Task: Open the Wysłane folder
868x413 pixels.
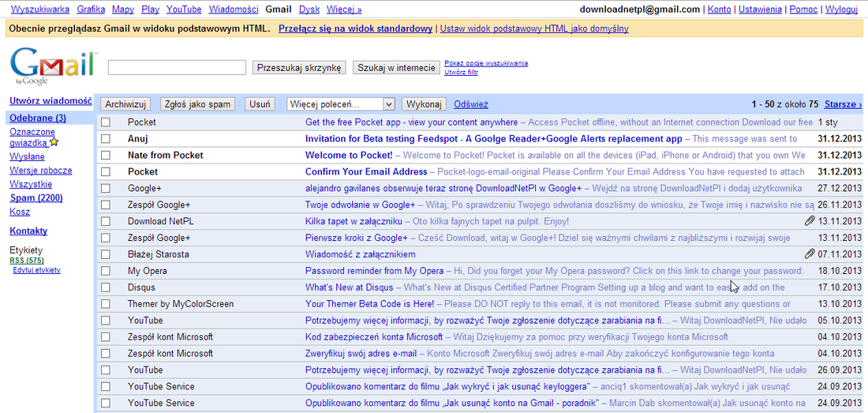Action: [x=25, y=156]
